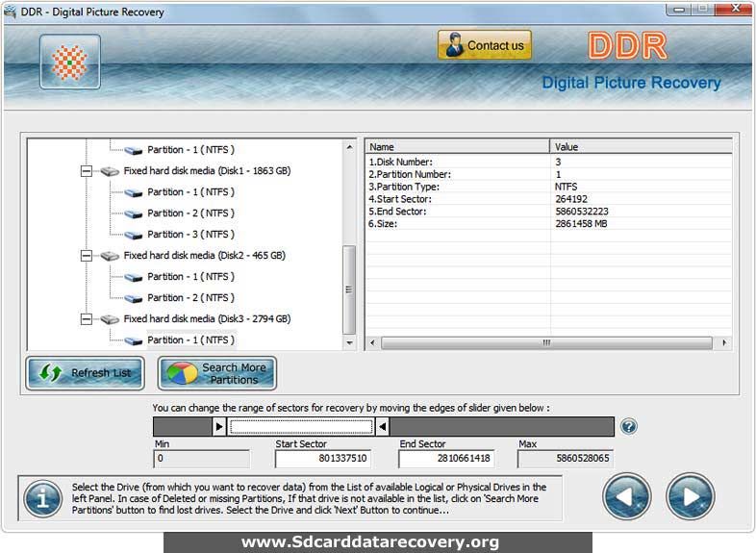Viewport: 756px width, 553px height.
Task: Open slider help question mark icon
Action: (629, 427)
